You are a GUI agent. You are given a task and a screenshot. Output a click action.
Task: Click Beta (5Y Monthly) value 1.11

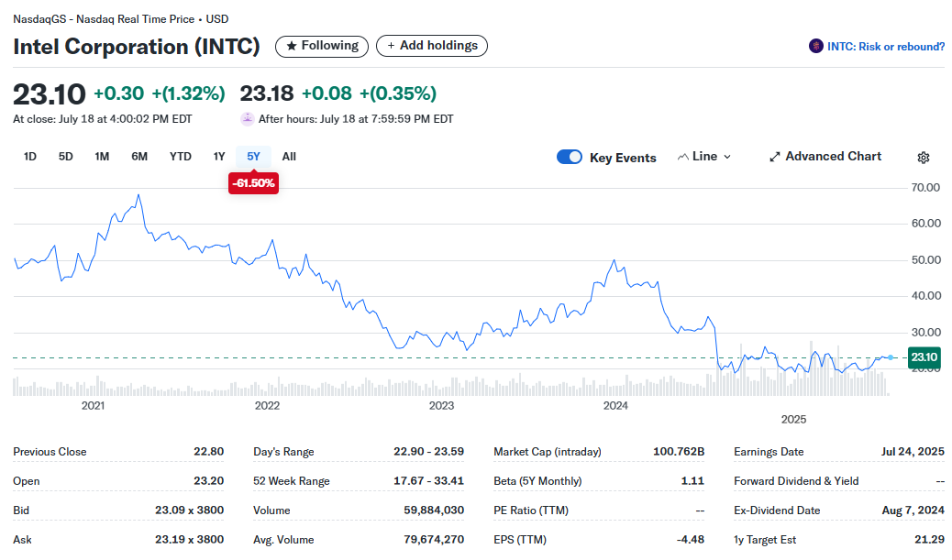(692, 480)
